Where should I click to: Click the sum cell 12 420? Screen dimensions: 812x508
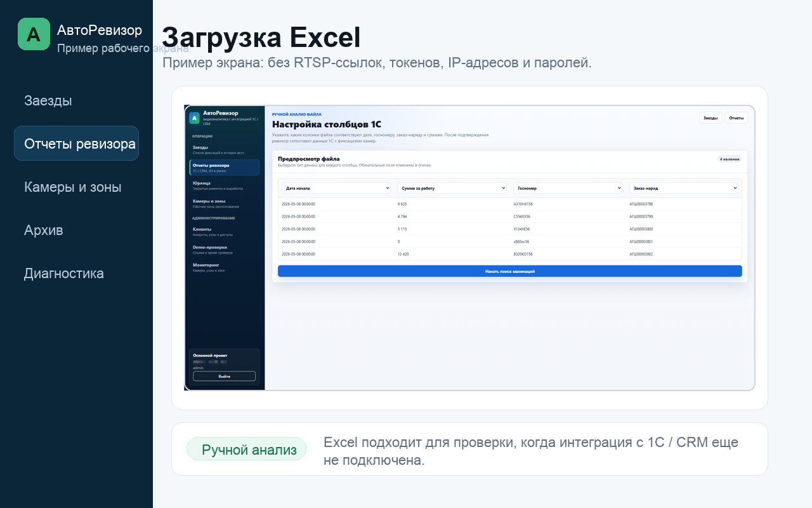pos(403,254)
